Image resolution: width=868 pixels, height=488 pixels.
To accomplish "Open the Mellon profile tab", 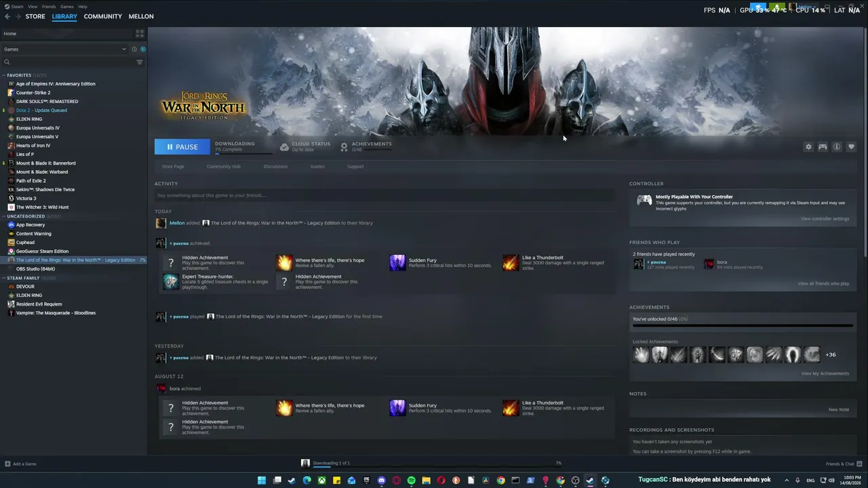I will [141, 16].
